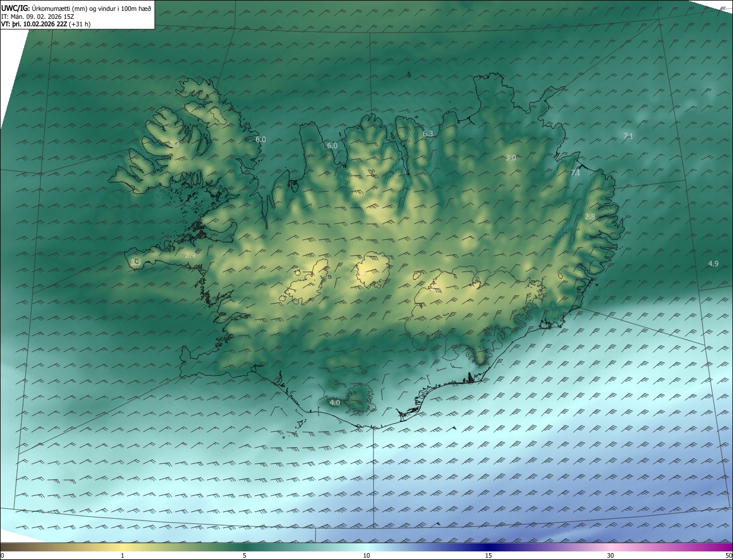Image resolution: width=733 pixels, height=560 pixels.
Task: Select the "15" tick label on the colour scale
Action: [x=488, y=555]
